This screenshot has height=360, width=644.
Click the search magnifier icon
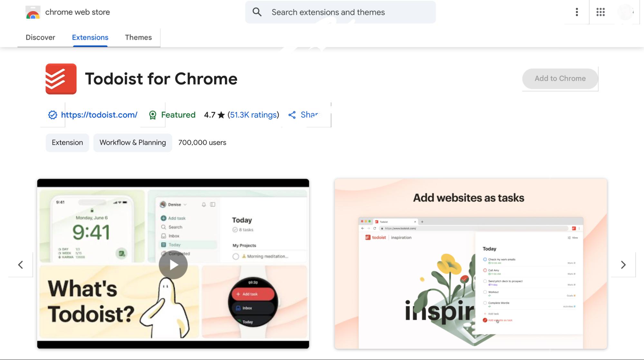coord(257,12)
